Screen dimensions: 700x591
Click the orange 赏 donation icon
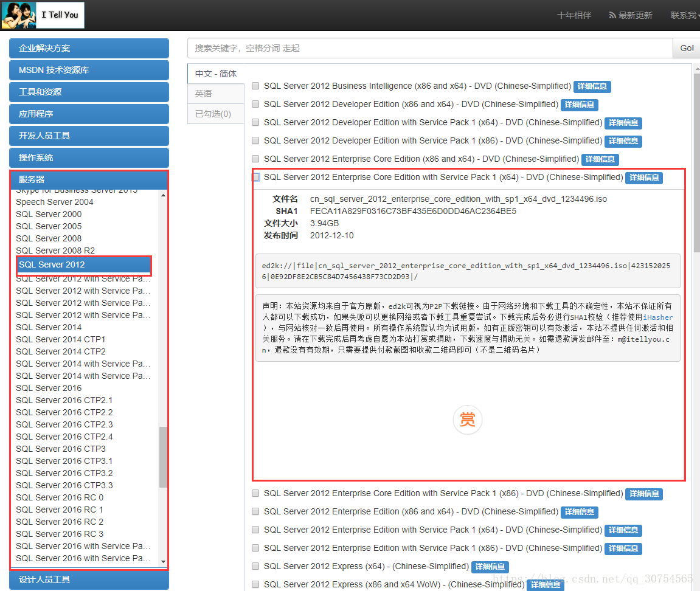(467, 420)
